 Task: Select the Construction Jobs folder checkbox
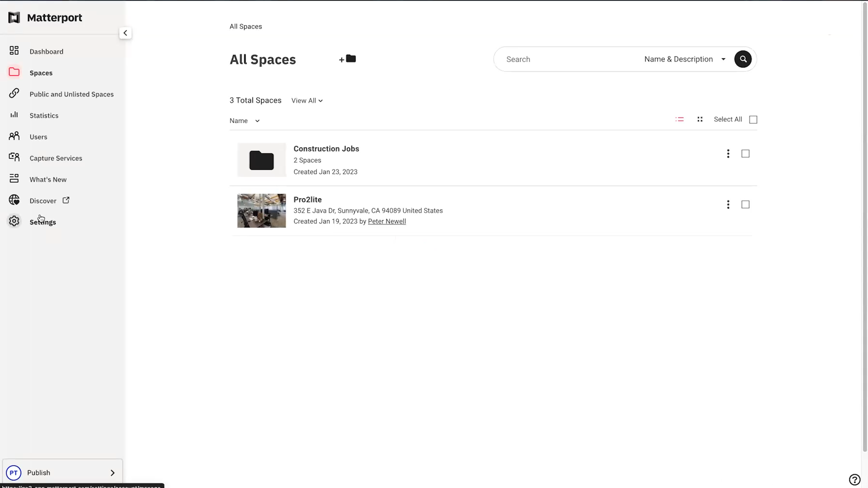pyautogui.click(x=745, y=154)
